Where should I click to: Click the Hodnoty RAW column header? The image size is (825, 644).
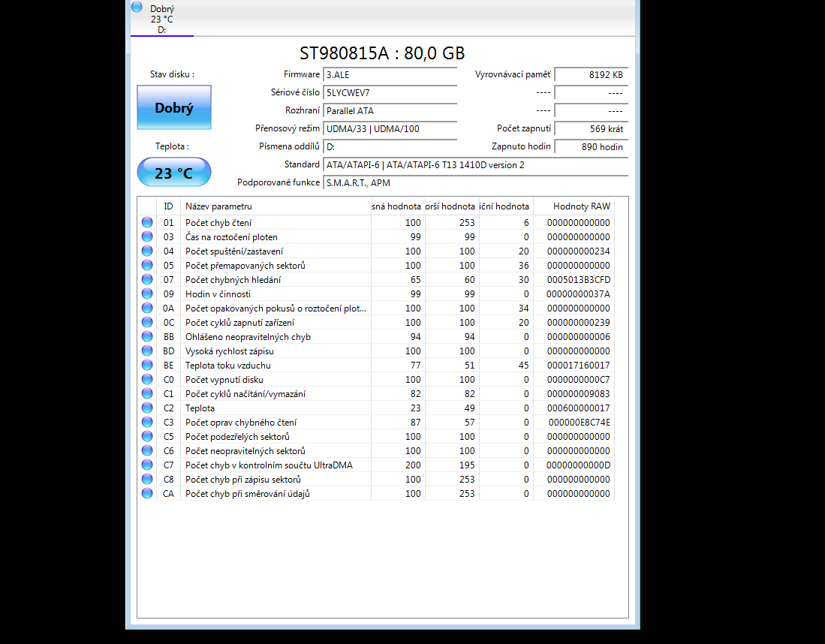point(574,206)
